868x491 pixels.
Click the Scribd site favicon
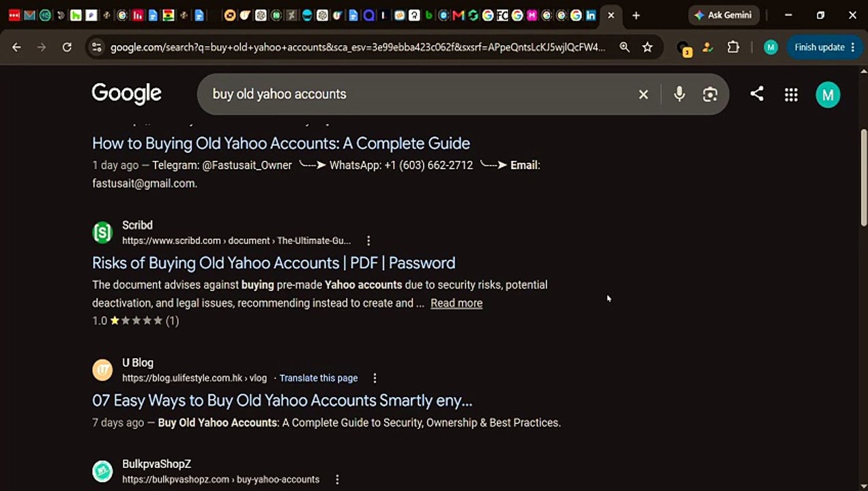point(102,233)
